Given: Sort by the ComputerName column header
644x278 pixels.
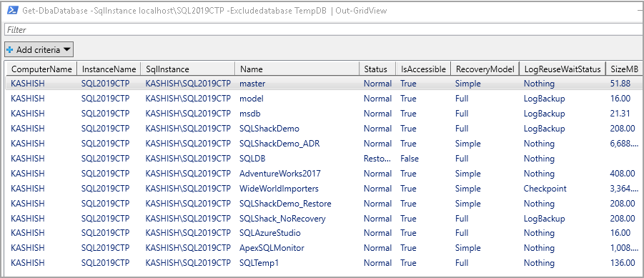Looking at the screenshot, I should coord(41,69).
